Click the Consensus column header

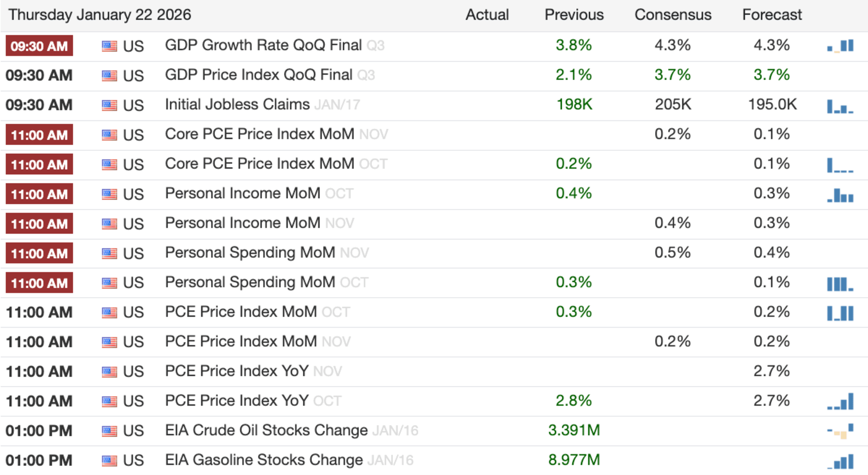[673, 15]
